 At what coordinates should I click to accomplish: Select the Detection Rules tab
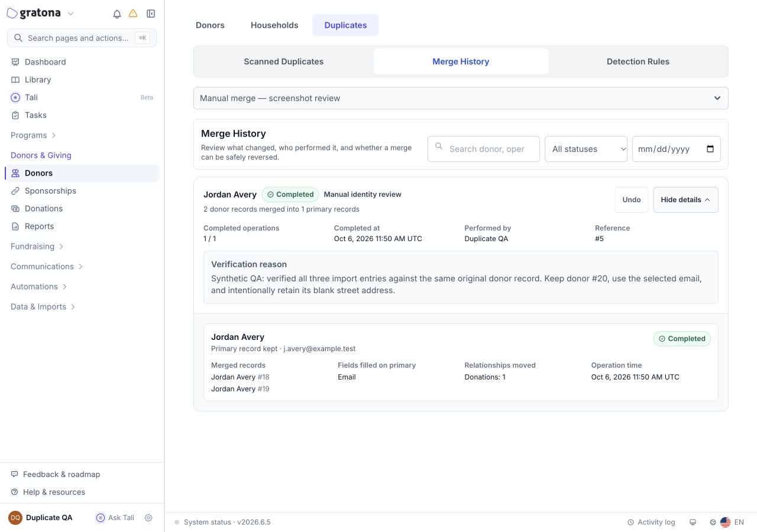[x=638, y=61]
